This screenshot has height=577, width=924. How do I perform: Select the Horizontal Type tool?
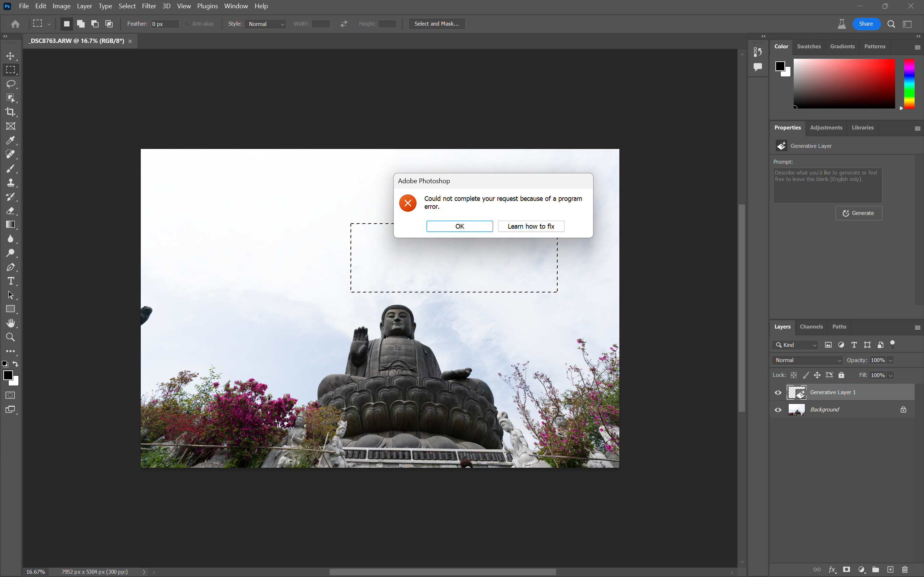tap(10, 281)
